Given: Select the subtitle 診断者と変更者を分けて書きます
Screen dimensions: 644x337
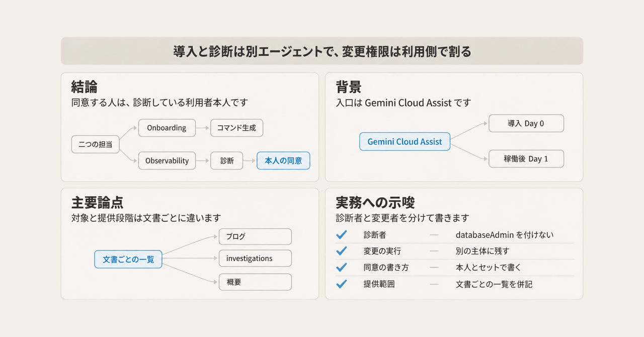Looking at the screenshot, I should tap(402, 218).
